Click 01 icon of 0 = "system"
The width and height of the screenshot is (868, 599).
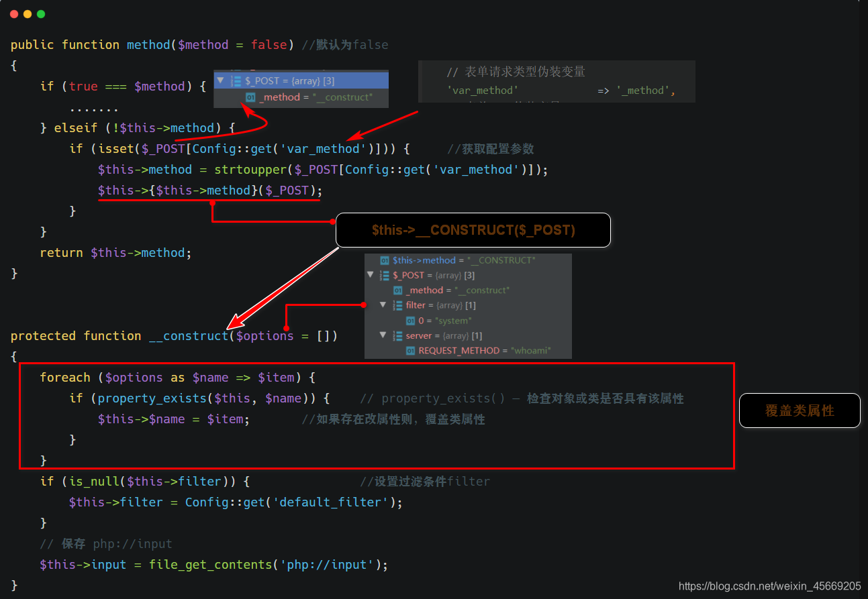411,321
